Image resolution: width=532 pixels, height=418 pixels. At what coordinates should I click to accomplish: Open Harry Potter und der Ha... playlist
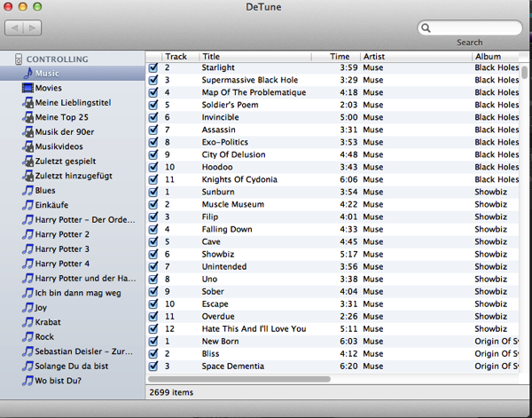tap(85, 278)
